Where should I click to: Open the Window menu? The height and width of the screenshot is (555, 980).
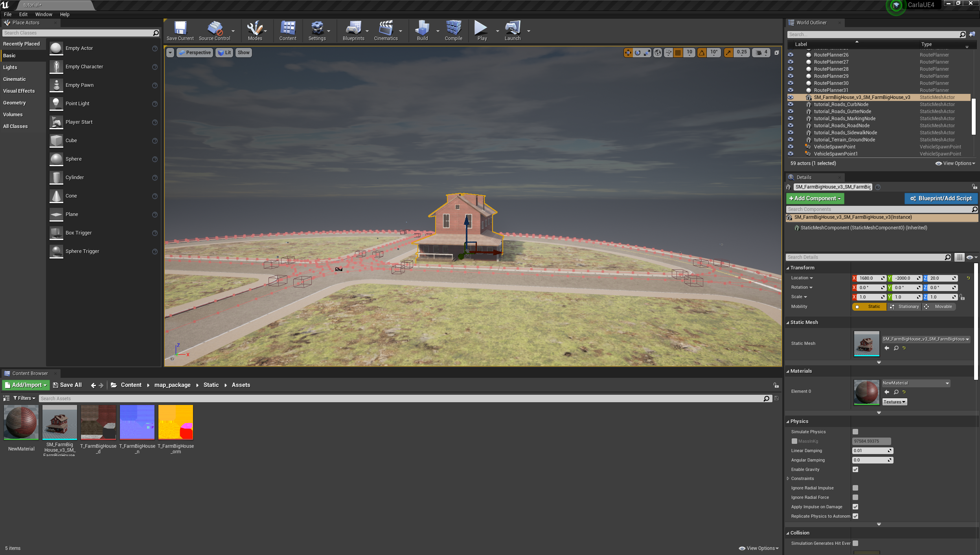click(44, 14)
